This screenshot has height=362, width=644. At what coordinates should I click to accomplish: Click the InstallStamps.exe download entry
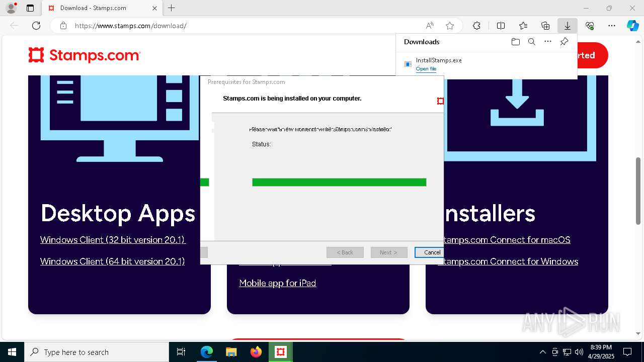[x=486, y=64]
